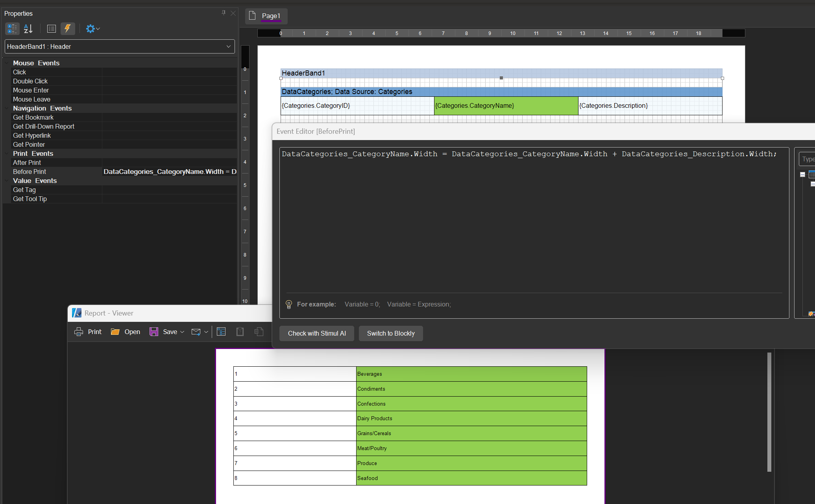
Task: Collapse the Navigation Events section
Action: coord(6,108)
